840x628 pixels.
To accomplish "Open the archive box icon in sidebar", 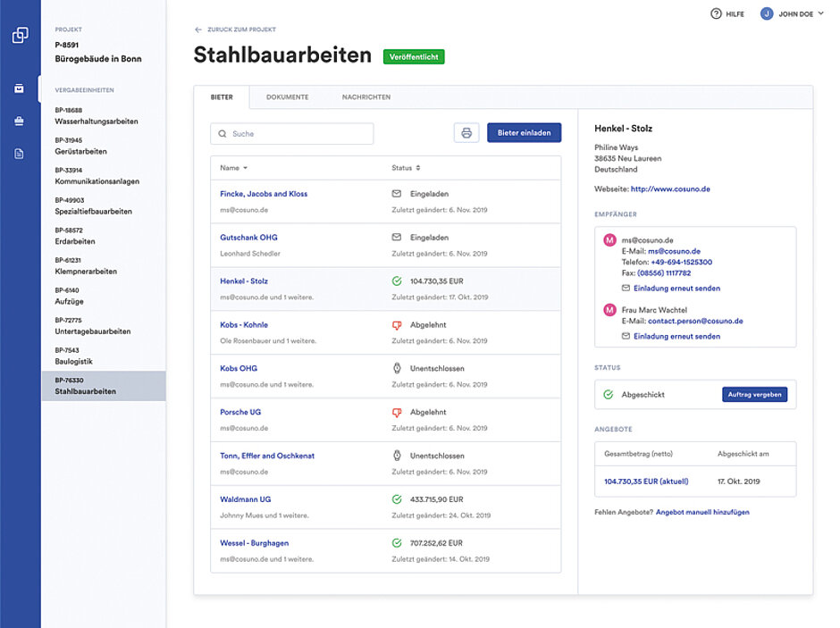I will [20, 88].
